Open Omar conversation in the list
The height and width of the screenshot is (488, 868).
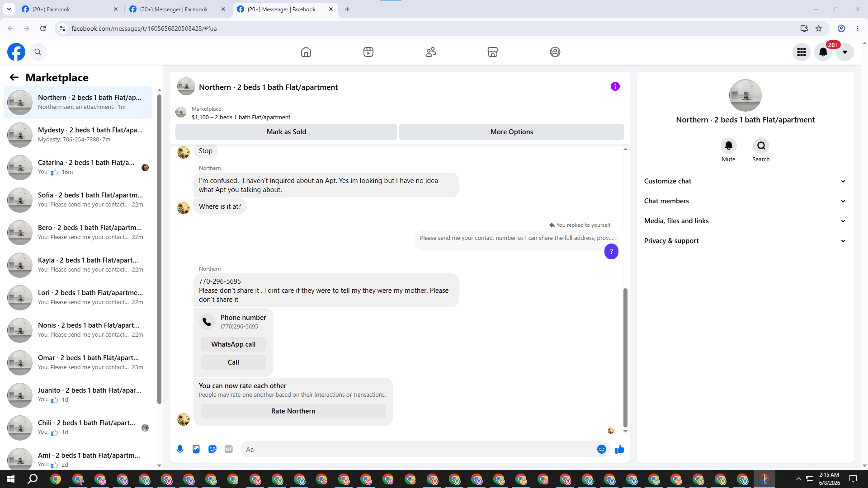coord(78,362)
